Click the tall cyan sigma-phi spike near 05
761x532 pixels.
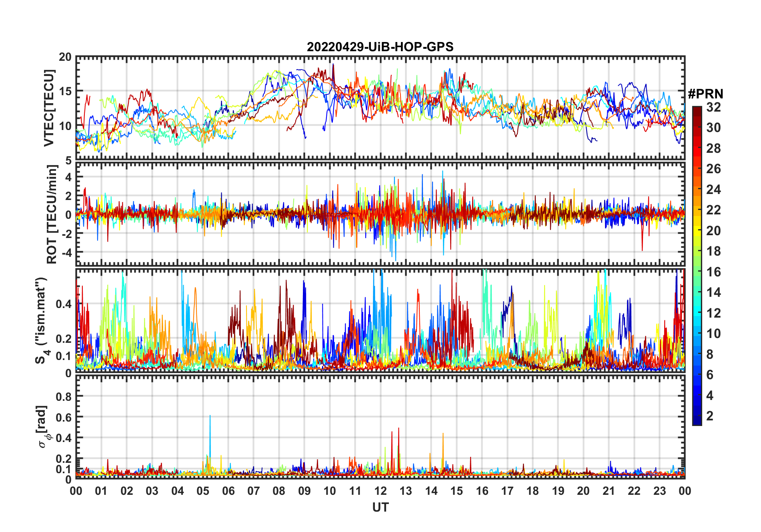[x=210, y=440]
